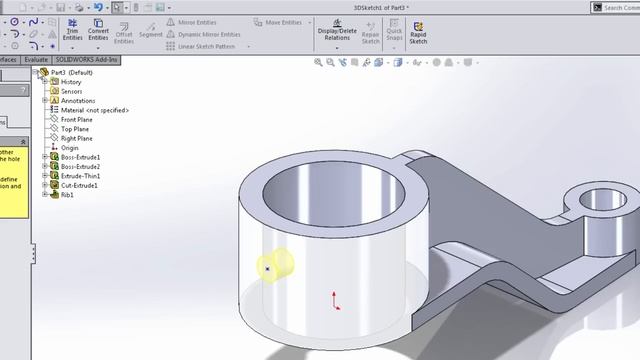The image size is (640, 360).
Task: Select the Circle sketch tool
Action: (x=14, y=22)
